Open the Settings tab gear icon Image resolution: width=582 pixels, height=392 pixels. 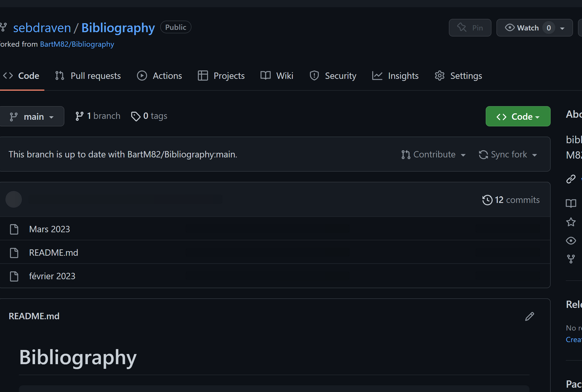click(x=440, y=76)
